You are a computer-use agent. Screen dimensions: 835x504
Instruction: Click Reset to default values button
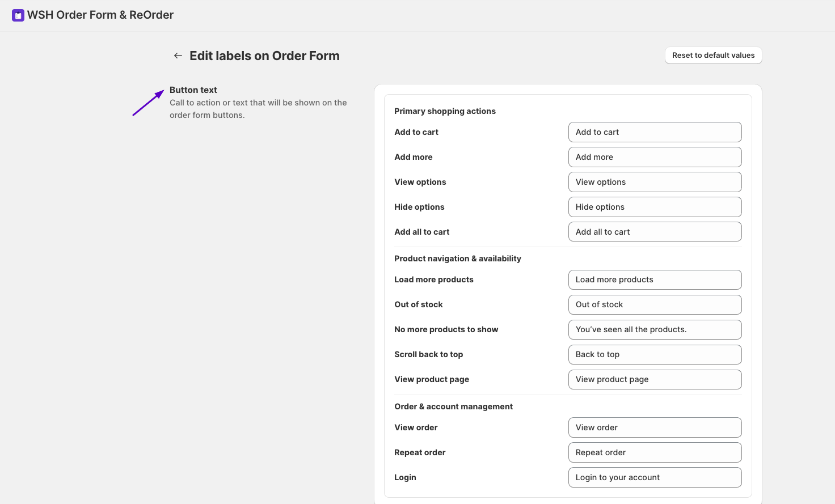coord(713,55)
